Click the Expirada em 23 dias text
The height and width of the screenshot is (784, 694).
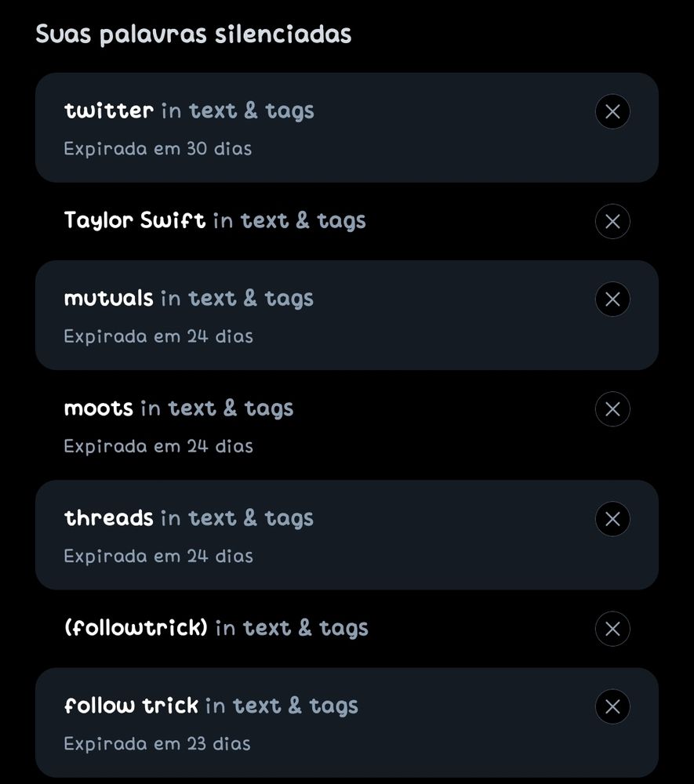tap(158, 743)
